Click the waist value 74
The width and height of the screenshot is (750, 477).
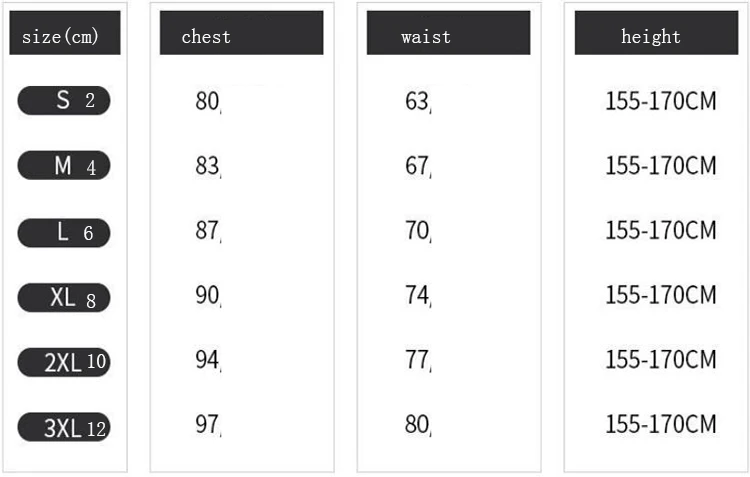pyautogui.click(x=417, y=295)
